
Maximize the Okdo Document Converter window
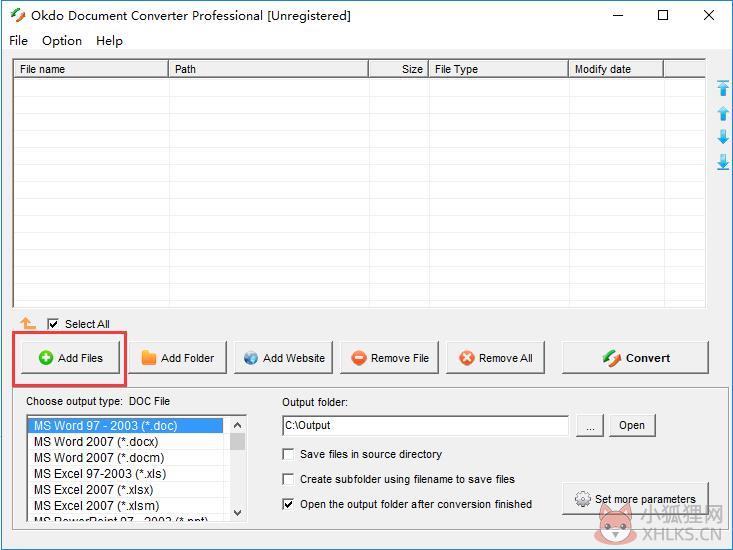tap(662, 15)
